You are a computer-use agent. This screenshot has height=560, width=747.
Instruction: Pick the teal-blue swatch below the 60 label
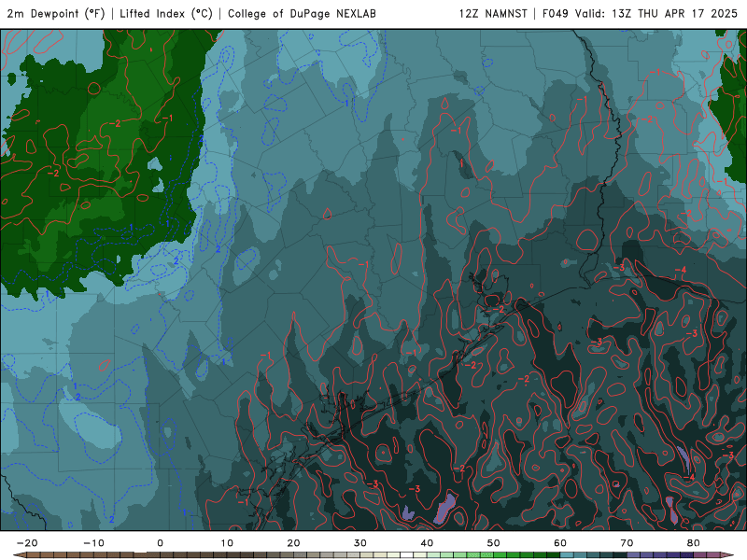coord(567,554)
